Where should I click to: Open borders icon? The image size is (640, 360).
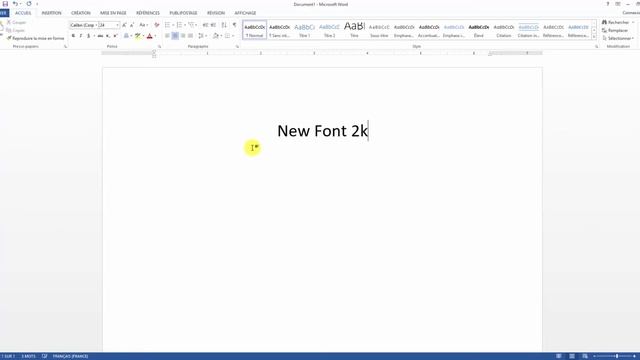(x=228, y=36)
